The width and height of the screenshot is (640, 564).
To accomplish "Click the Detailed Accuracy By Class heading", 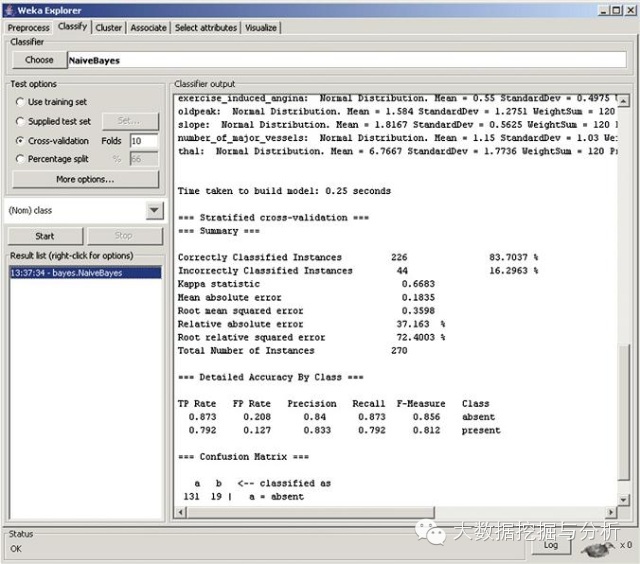I will [x=271, y=377].
